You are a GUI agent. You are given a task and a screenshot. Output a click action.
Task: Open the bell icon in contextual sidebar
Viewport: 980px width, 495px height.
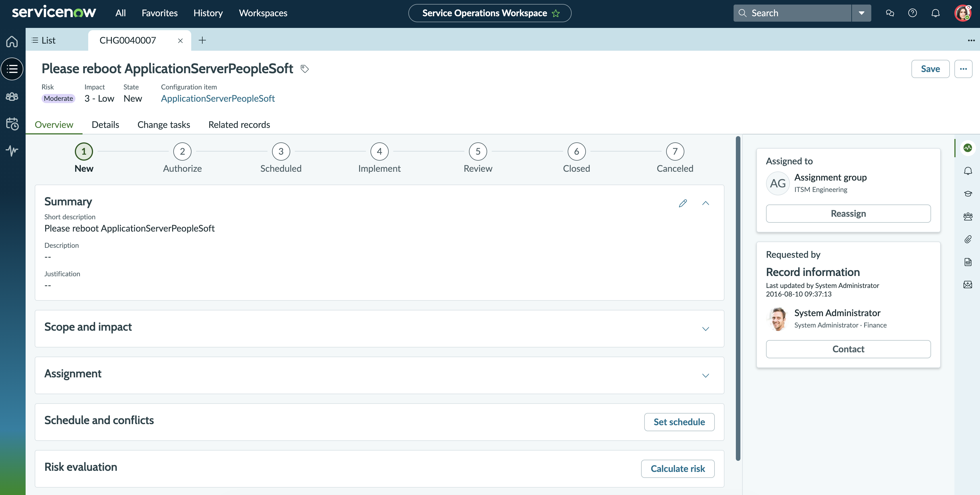pyautogui.click(x=968, y=171)
